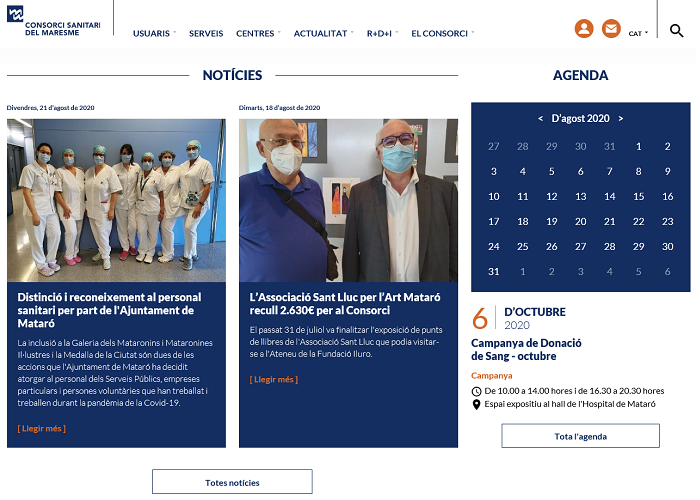Click Llegir més under the Ajuntament article

point(42,428)
